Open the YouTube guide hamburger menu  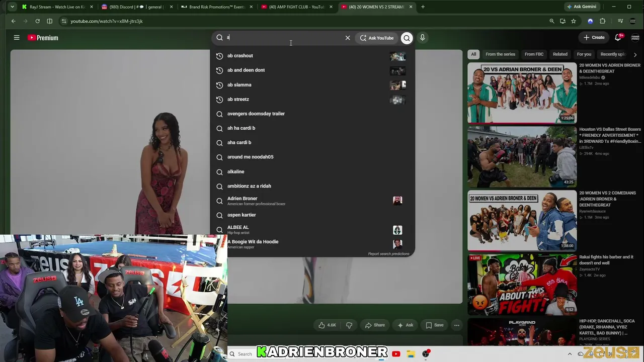pos(17,38)
